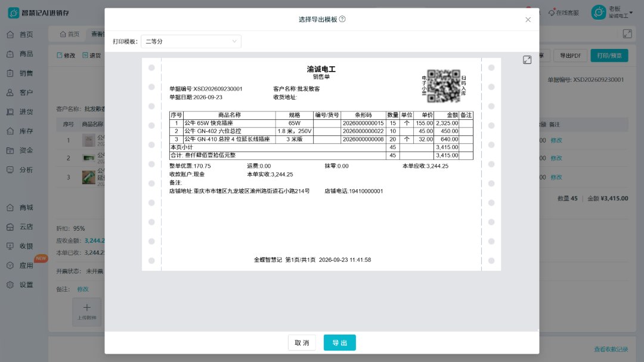The width and height of the screenshot is (644, 362).
Task: Click the 退货 return toolbar button
Action: [x=92, y=55]
